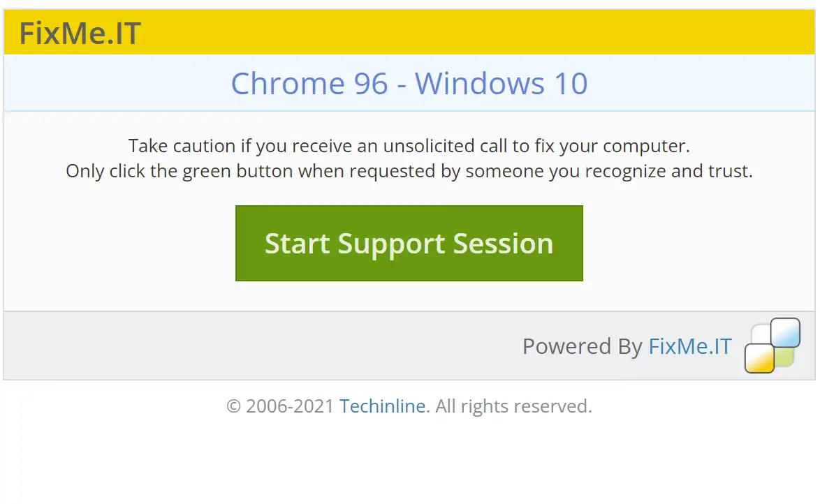The image size is (820, 504).
Task: Click empty area of gray footer bar
Action: pos(261,346)
